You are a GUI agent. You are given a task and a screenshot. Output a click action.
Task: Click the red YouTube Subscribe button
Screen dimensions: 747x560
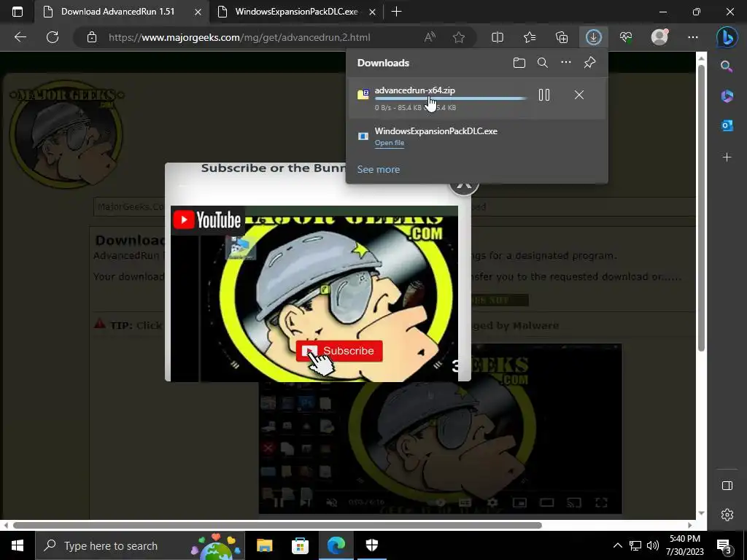click(339, 351)
